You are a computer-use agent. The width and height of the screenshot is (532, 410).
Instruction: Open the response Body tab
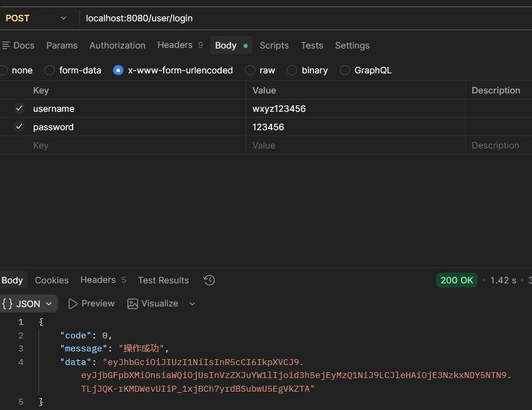[12, 280]
